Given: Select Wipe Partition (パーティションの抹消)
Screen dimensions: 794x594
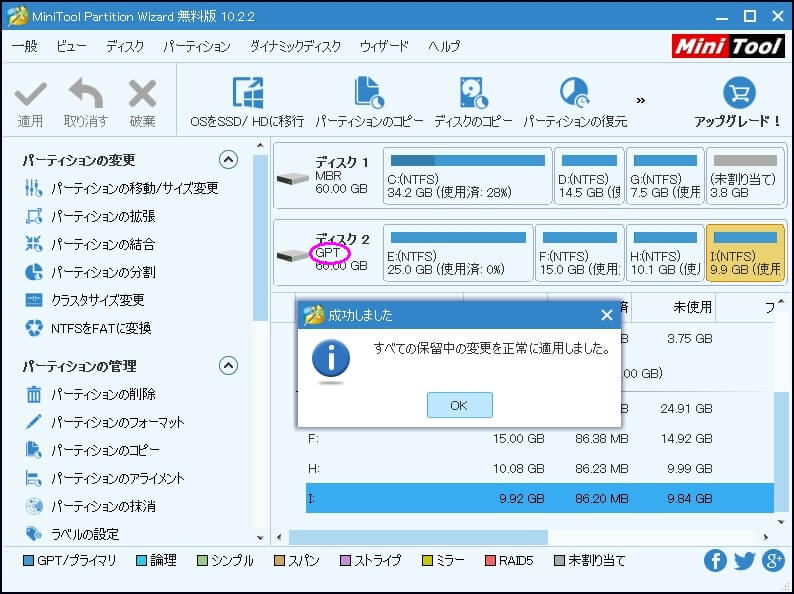Looking at the screenshot, I should pyautogui.click(x=90, y=506).
